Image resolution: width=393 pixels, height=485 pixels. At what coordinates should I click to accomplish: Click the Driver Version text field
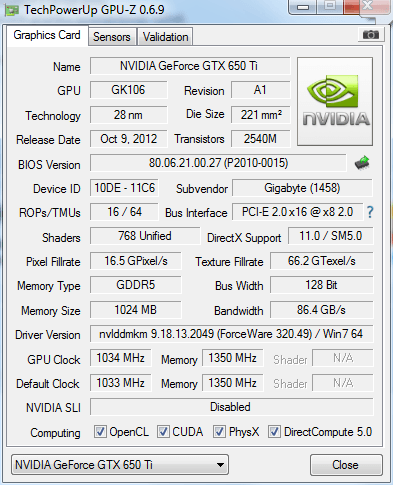point(231,334)
